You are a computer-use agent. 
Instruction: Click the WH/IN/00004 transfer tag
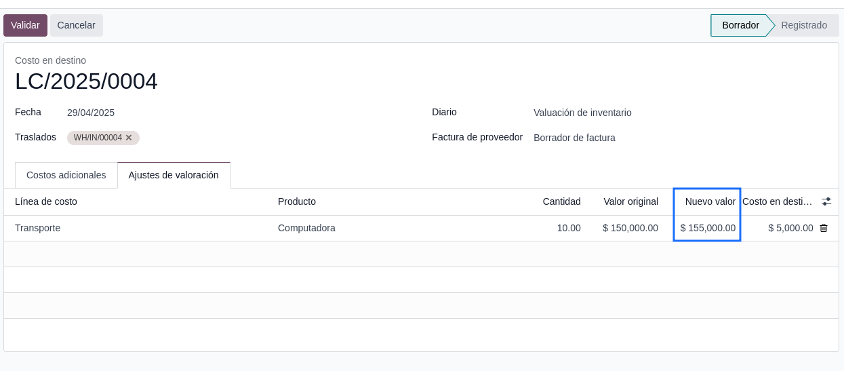pos(98,138)
